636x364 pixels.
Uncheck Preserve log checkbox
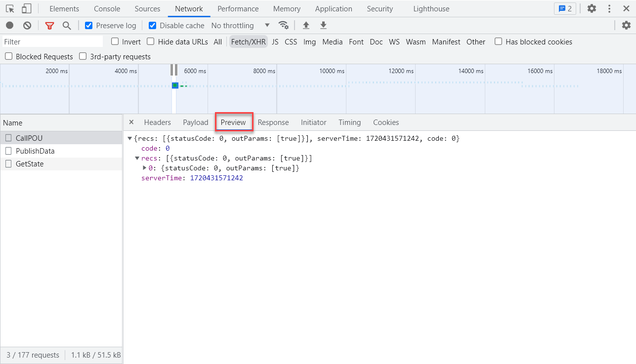[x=89, y=25]
